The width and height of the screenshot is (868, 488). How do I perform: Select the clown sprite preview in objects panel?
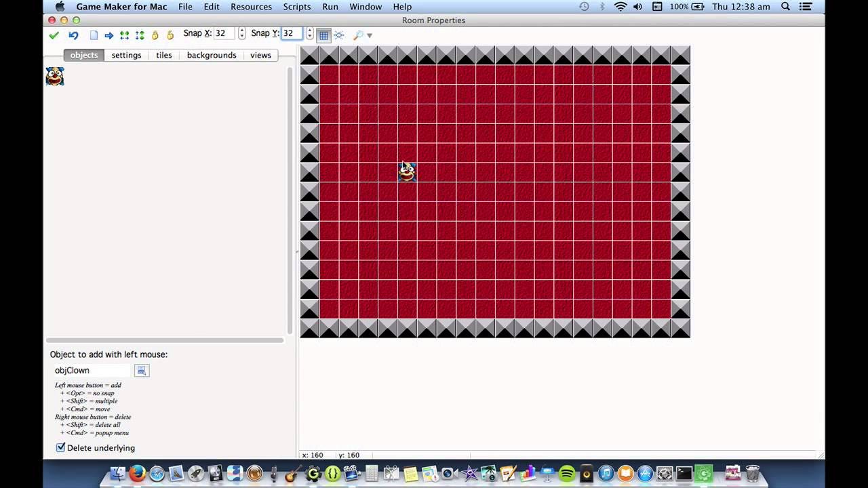tap(55, 77)
